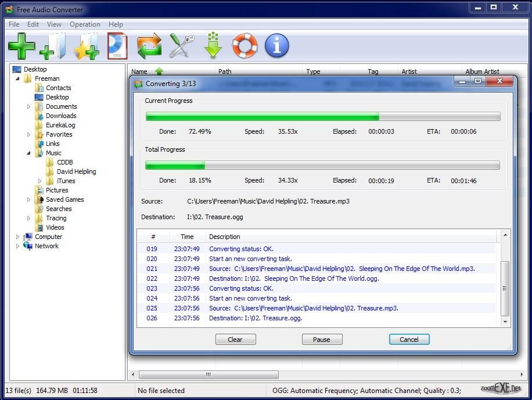Open the Edit menu
The image size is (532, 400).
point(33,24)
